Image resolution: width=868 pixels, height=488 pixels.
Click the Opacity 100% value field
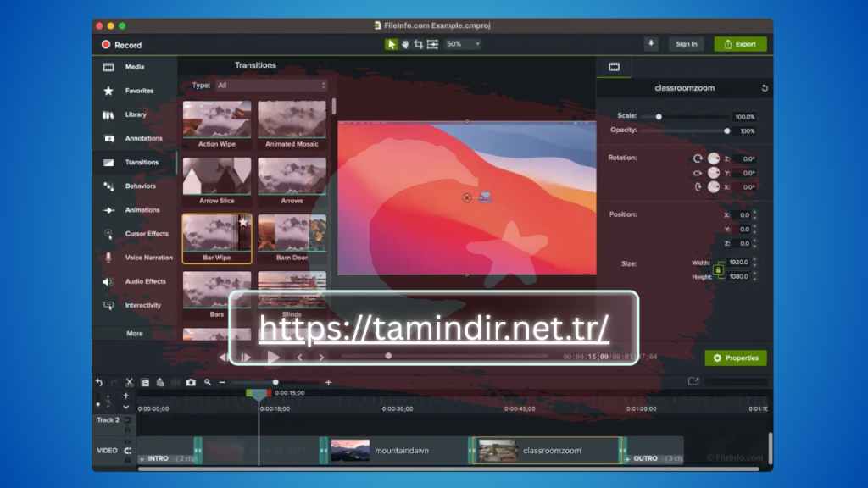click(x=744, y=131)
